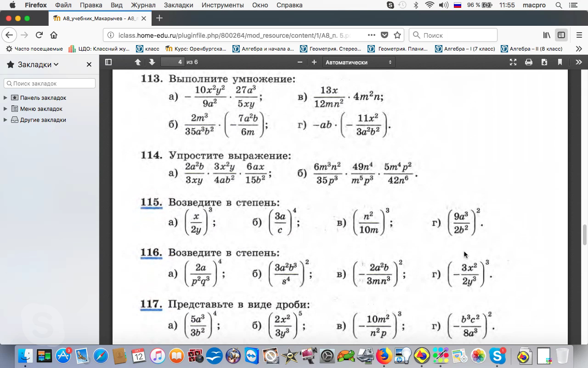Open Safari from the Dock

tap(101, 356)
